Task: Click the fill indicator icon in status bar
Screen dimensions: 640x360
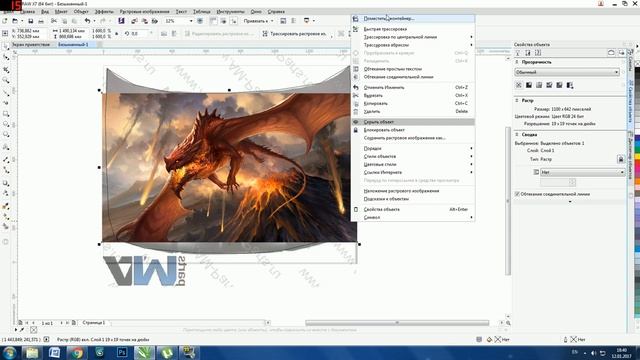Action: [489, 340]
